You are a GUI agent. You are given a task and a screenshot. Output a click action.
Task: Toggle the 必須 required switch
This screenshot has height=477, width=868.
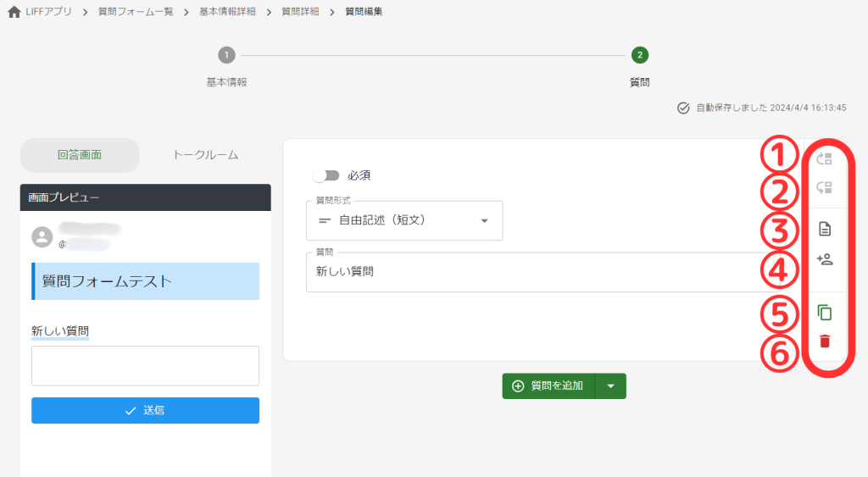click(x=325, y=175)
